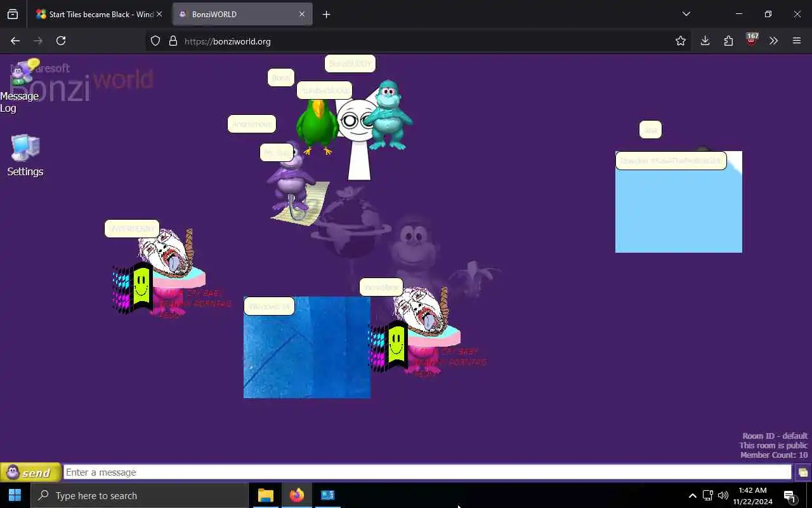The image size is (812, 508).
Task: Click the yellow send button
Action: [30, 472]
